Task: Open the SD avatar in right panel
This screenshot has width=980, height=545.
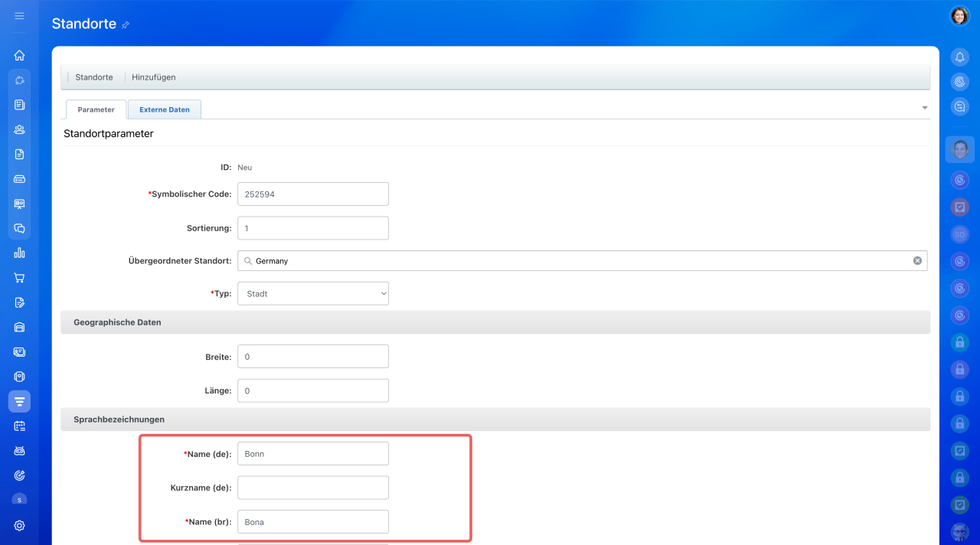Action: [x=960, y=234]
